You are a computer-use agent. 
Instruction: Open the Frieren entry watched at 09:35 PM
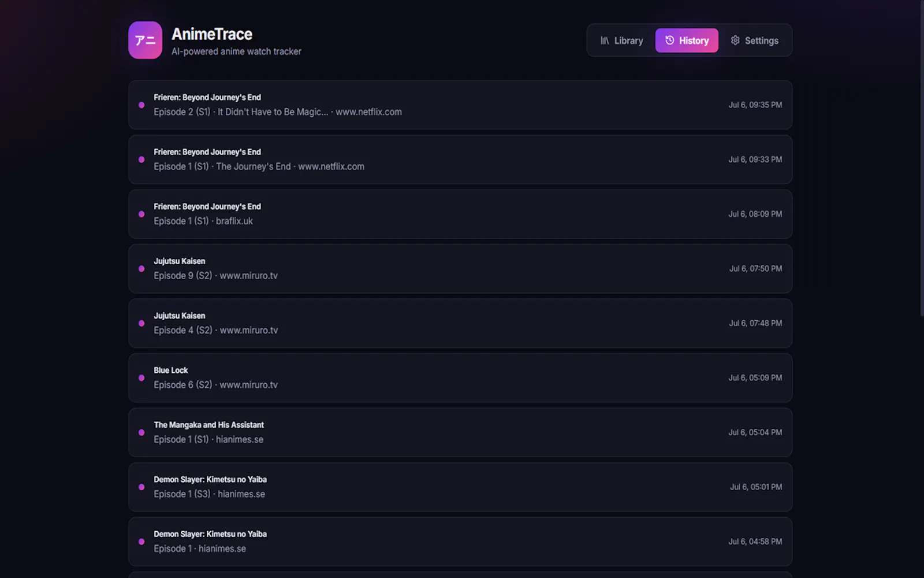point(460,105)
